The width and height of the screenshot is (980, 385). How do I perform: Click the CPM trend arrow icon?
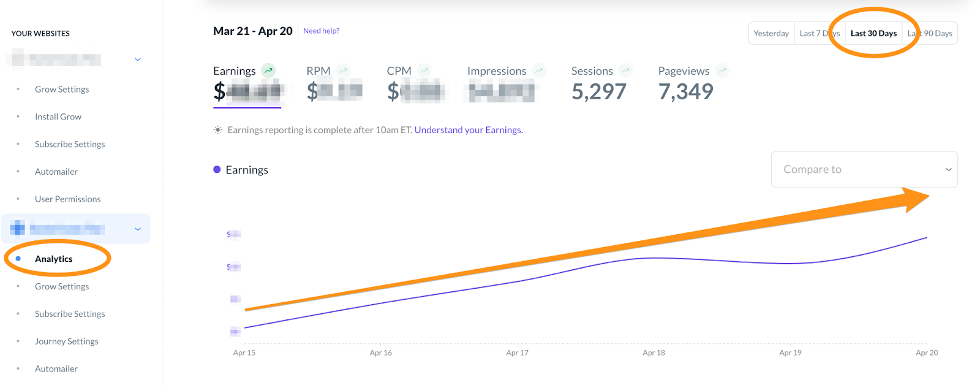[x=424, y=71]
